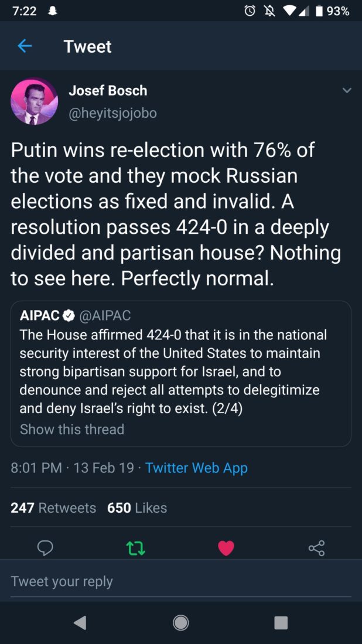Image resolution: width=362 pixels, height=644 pixels.
Task: Open Josef Bosch profile picture
Action: tap(34, 101)
